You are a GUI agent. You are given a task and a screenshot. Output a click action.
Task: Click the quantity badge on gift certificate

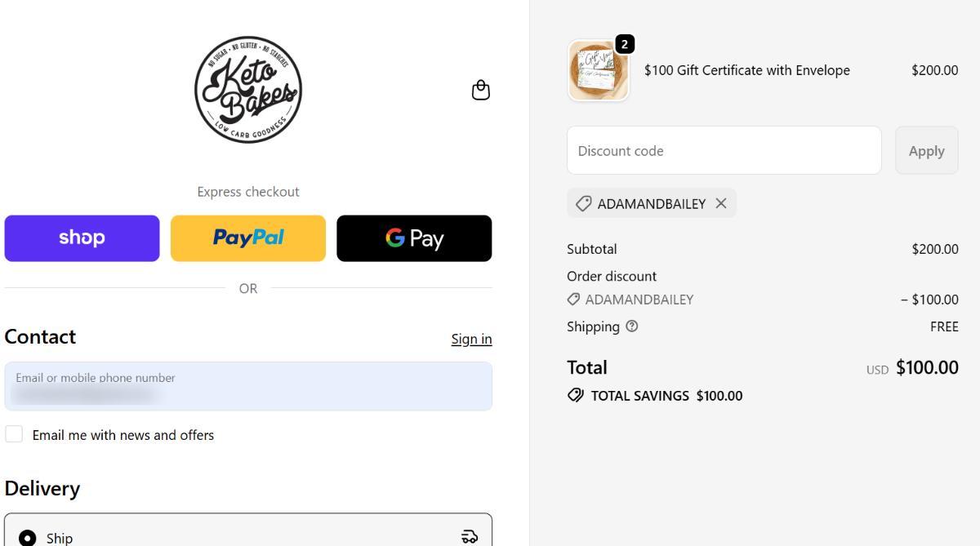point(624,44)
